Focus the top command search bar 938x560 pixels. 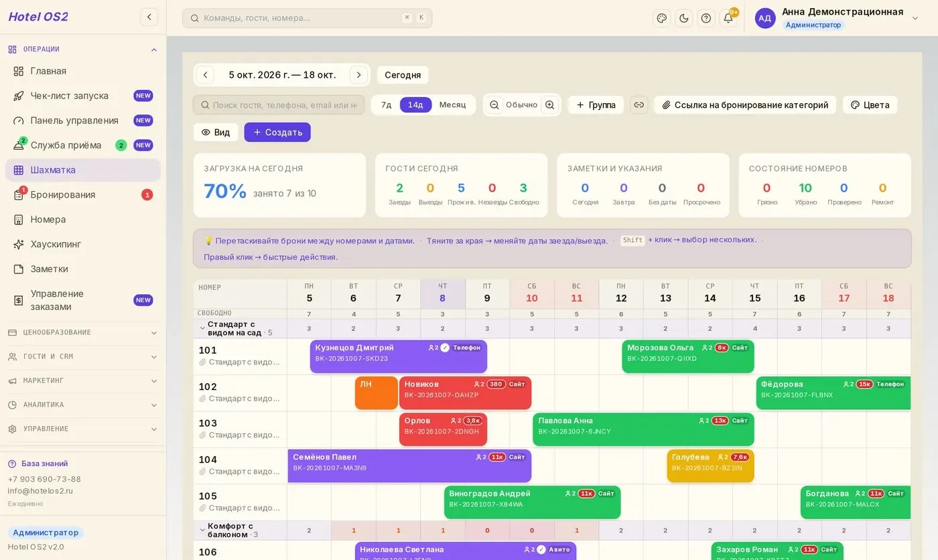click(307, 18)
